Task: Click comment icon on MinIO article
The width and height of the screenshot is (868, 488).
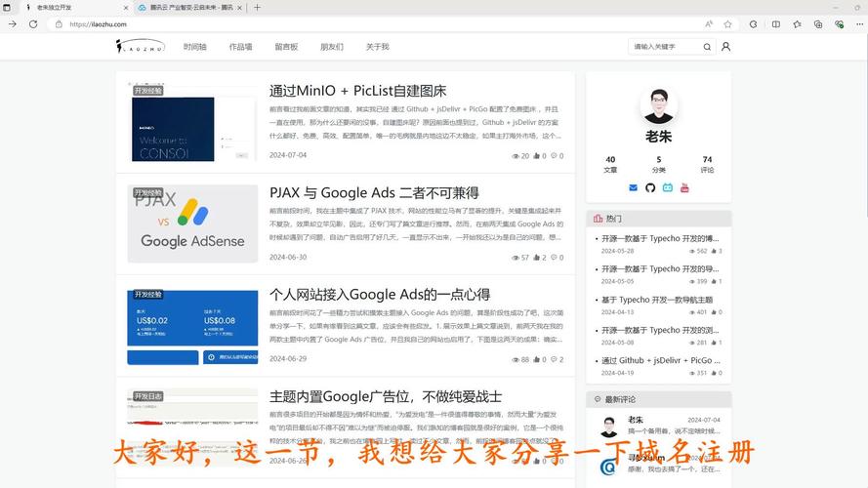Action: [554, 156]
